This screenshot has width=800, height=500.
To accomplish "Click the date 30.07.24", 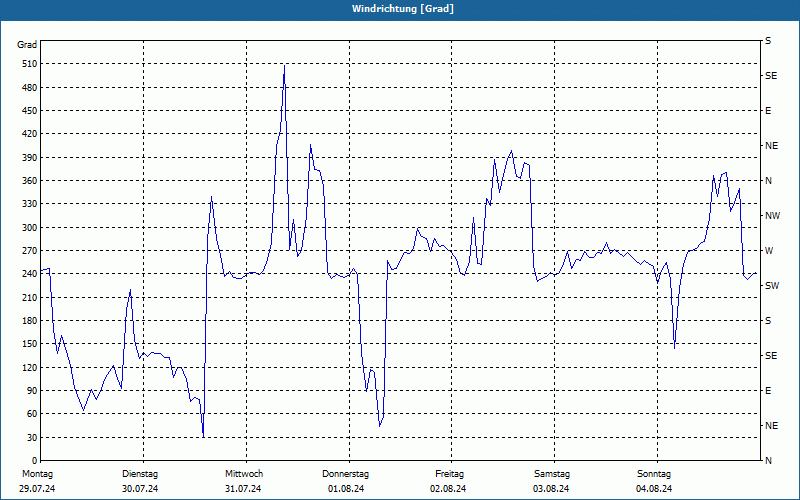I will tap(140, 489).
